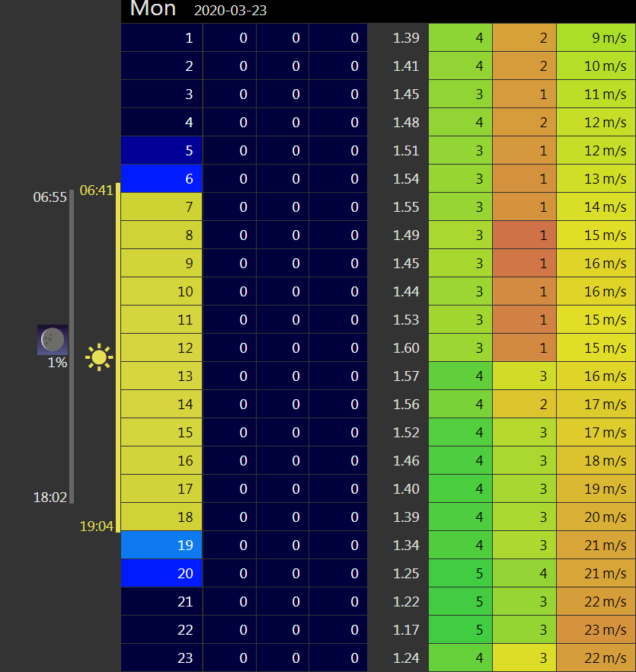Click moonrise time 06:55
636x672 pixels.
(x=50, y=197)
